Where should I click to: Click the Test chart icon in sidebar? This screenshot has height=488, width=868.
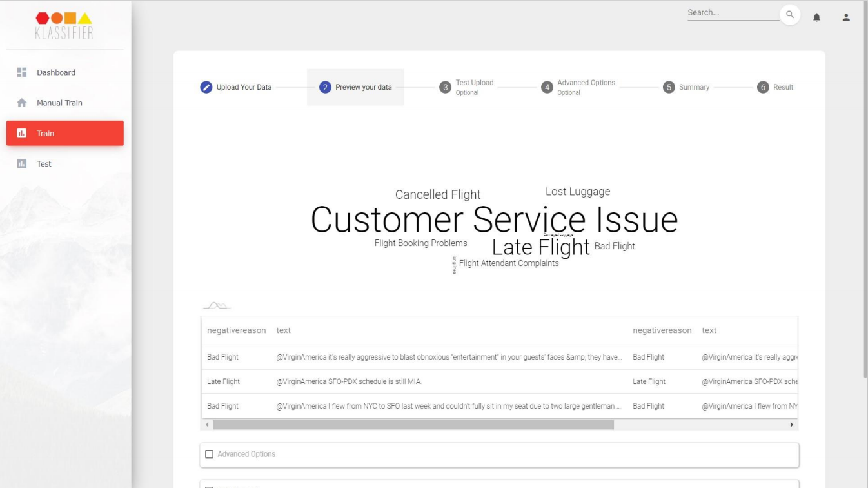click(x=21, y=163)
